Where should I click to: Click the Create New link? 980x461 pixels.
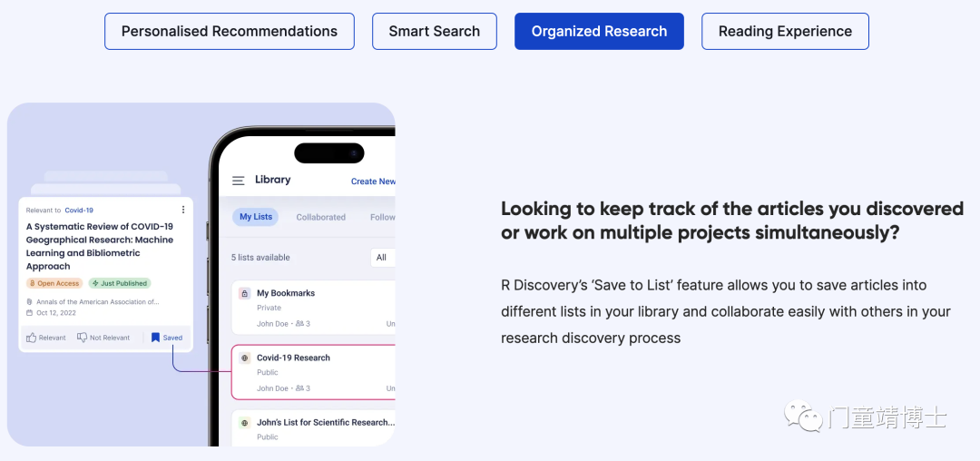tap(373, 181)
